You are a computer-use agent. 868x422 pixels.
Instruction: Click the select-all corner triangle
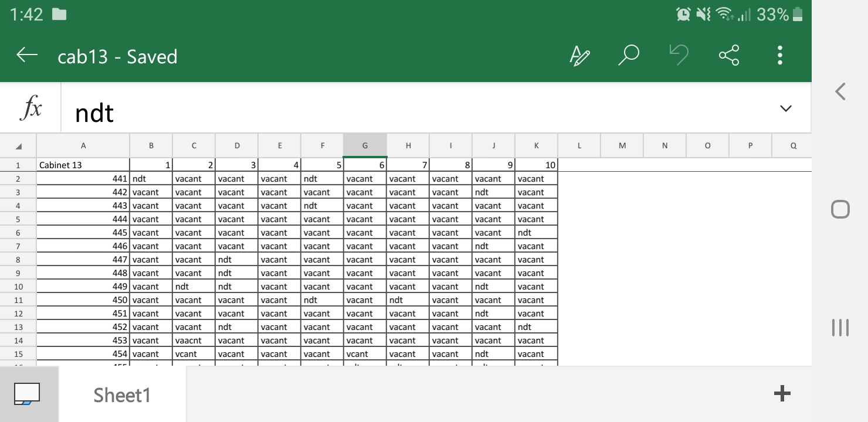click(x=18, y=146)
